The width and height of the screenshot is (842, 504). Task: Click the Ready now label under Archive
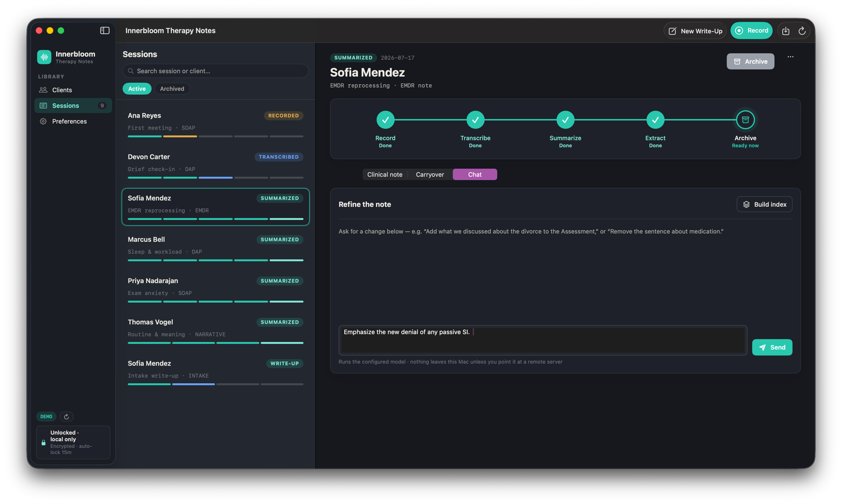point(745,146)
